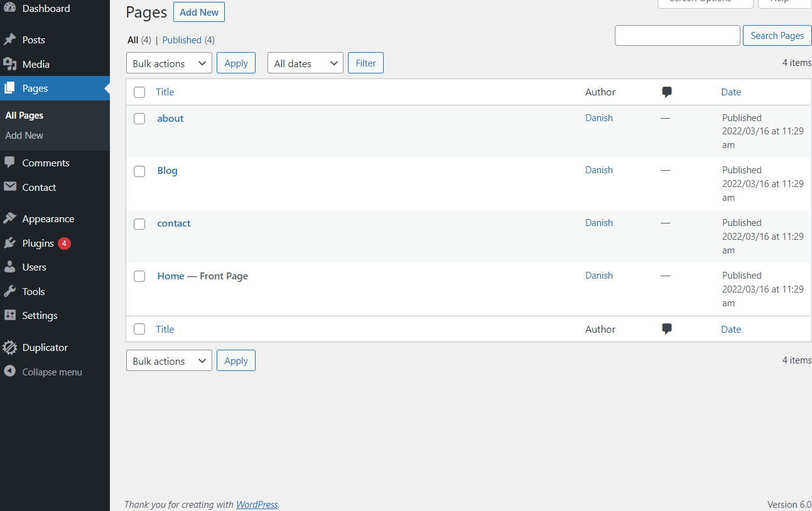Click the Filter button

pos(365,63)
